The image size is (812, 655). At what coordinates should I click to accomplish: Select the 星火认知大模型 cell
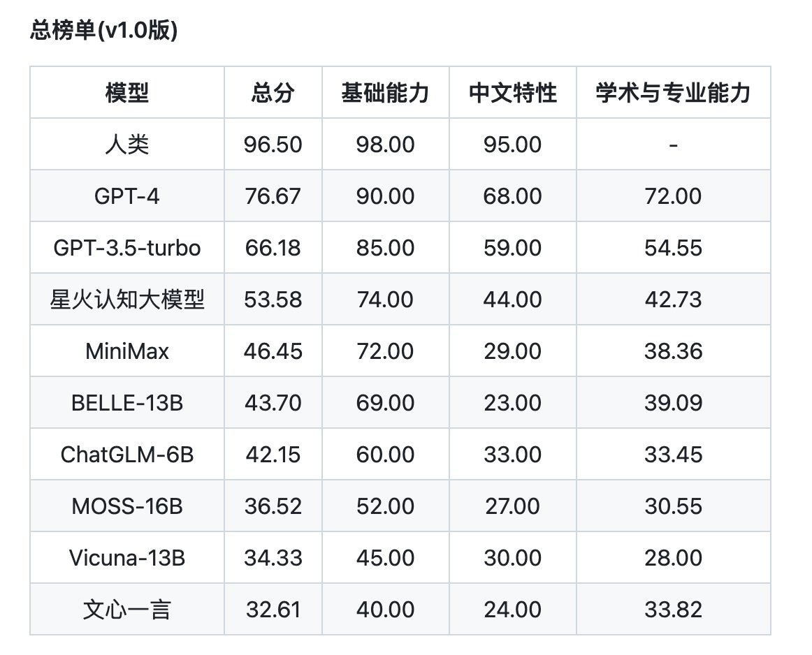pos(127,300)
